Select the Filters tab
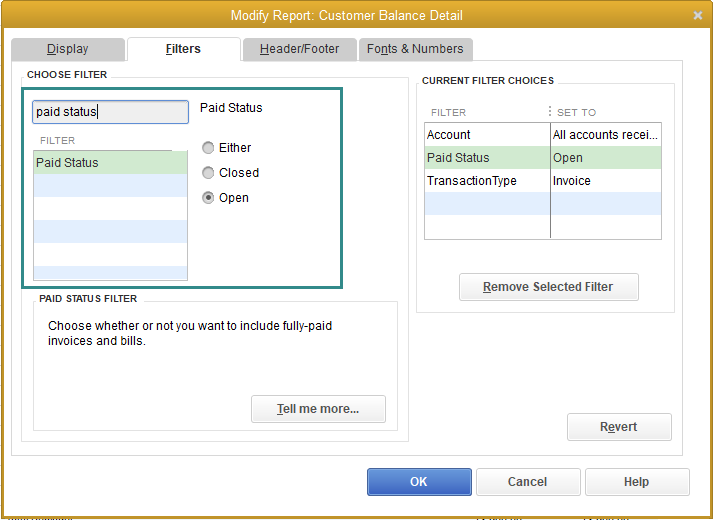This screenshot has height=520, width=714. pyautogui.click(x=184, y=49)
